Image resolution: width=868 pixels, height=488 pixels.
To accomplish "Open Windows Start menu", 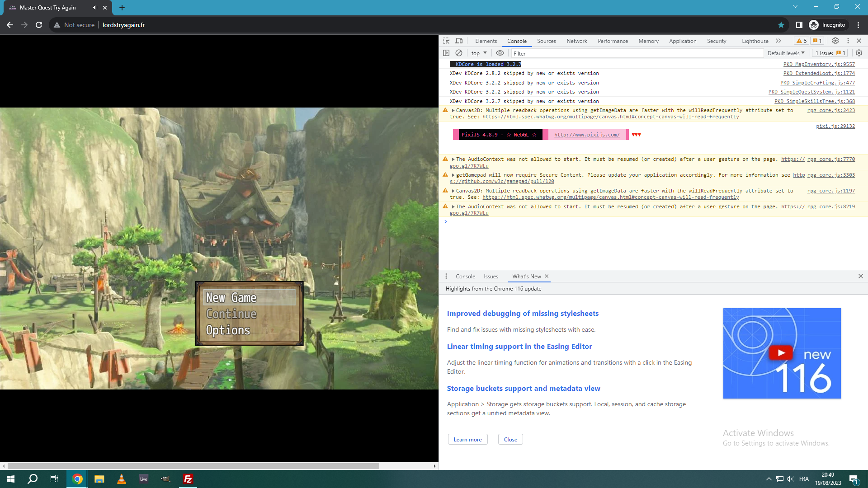I will point(11,479).
